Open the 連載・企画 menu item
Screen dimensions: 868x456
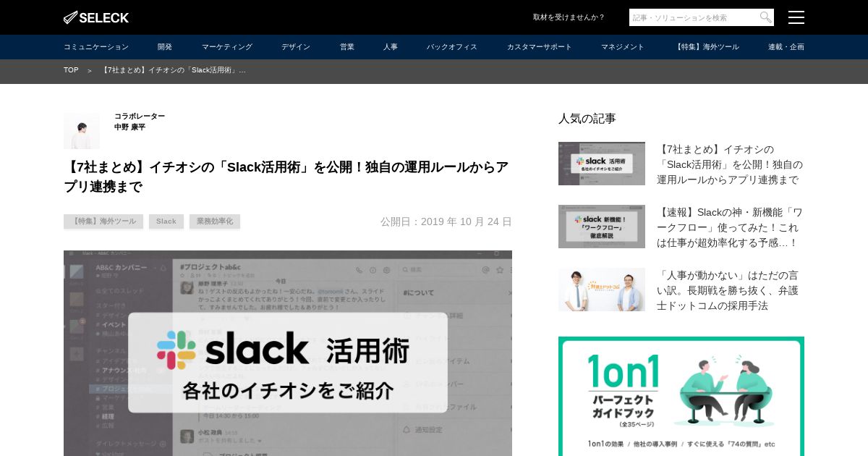click(x=786, y=47)
